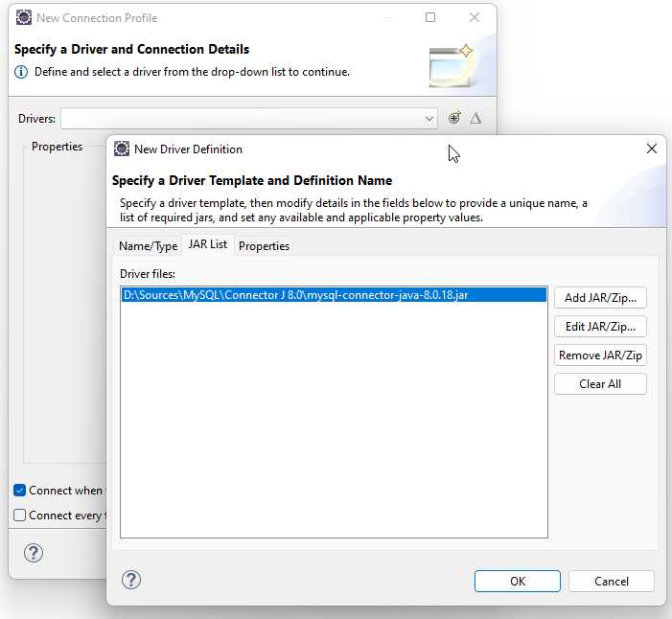Image resolution: width=672 pixels, height=619 pixels.
Task: Click the Edit Driver Definition triangle icon
Action: click(475, 118)
